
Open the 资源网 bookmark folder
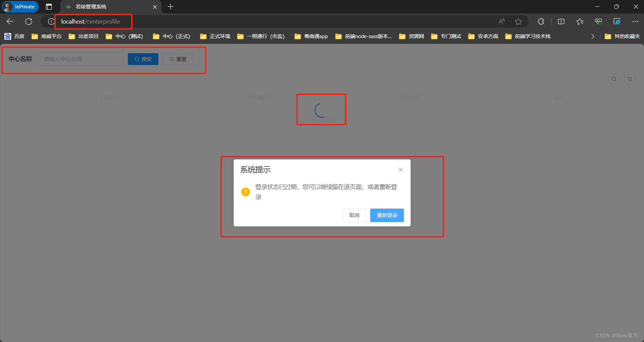tap(411, 36)
